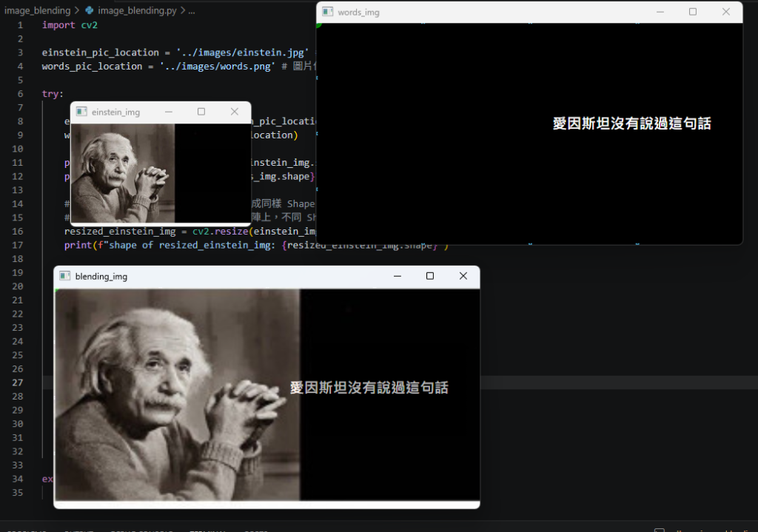Focus the blending_img window title text
This screenshot has height=532, width=758.
tap(101, 277)
